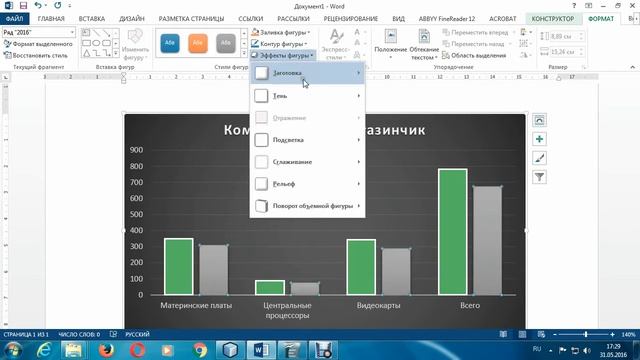Switch to the ГЛАВНАЯ ribbon tab

(x=51, y=19)
